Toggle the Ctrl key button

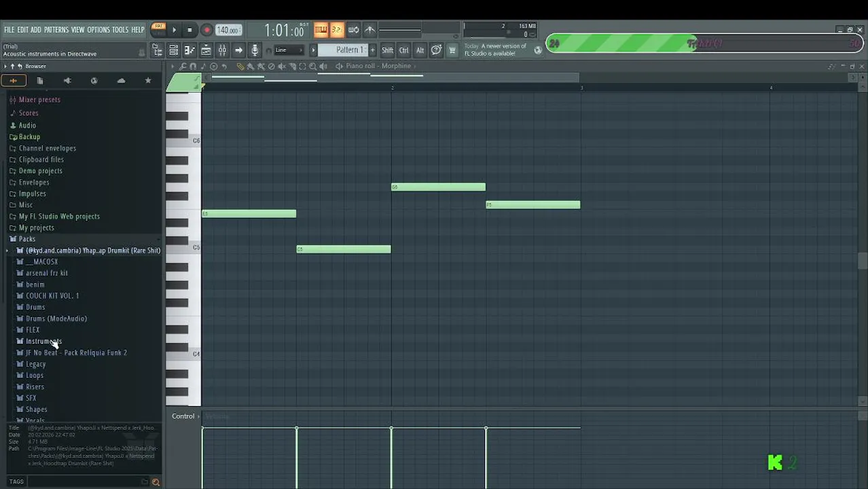(x=404, y=50)
